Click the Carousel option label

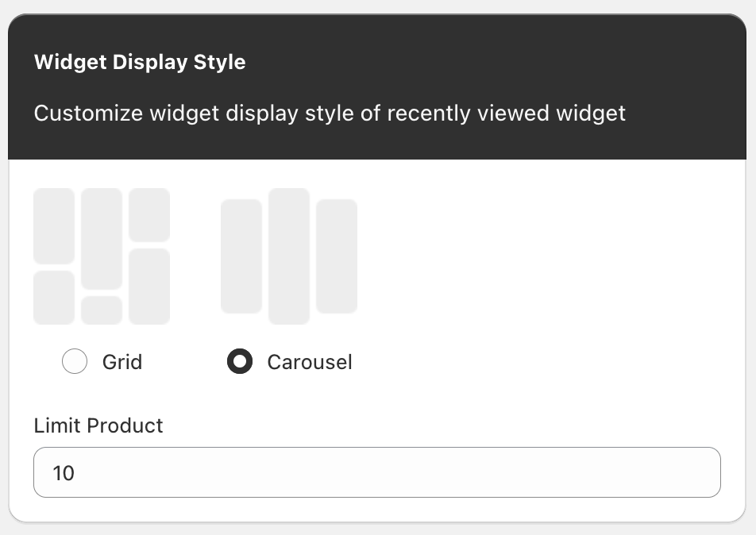pyautogui.click(x=309, y=362)
